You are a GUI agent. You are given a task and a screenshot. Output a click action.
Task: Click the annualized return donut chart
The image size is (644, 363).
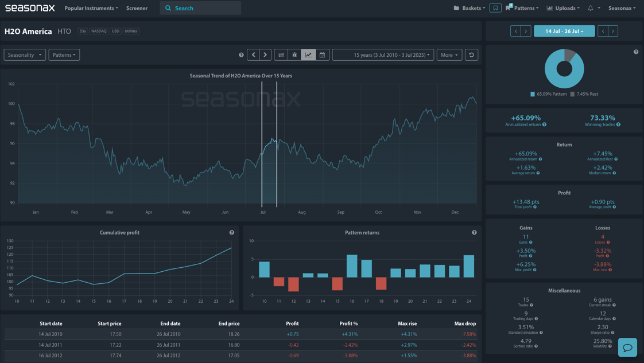[564, 68]
